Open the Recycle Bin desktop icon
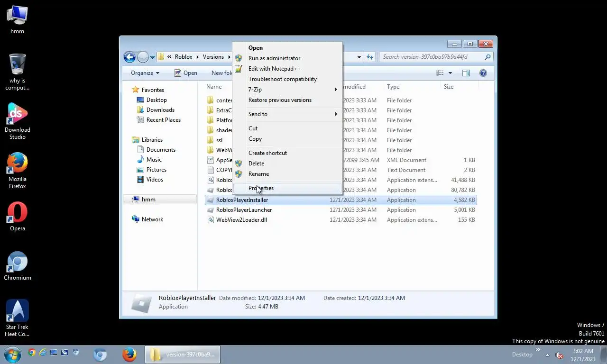This screenshot has height=364, width=607. click(17, 72)
